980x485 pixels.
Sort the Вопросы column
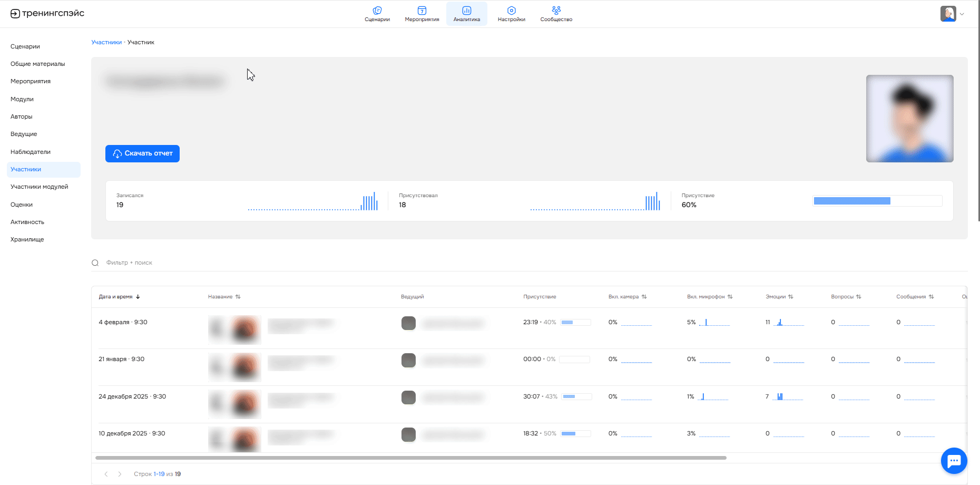pyautogui.click(x=859, y=297)
